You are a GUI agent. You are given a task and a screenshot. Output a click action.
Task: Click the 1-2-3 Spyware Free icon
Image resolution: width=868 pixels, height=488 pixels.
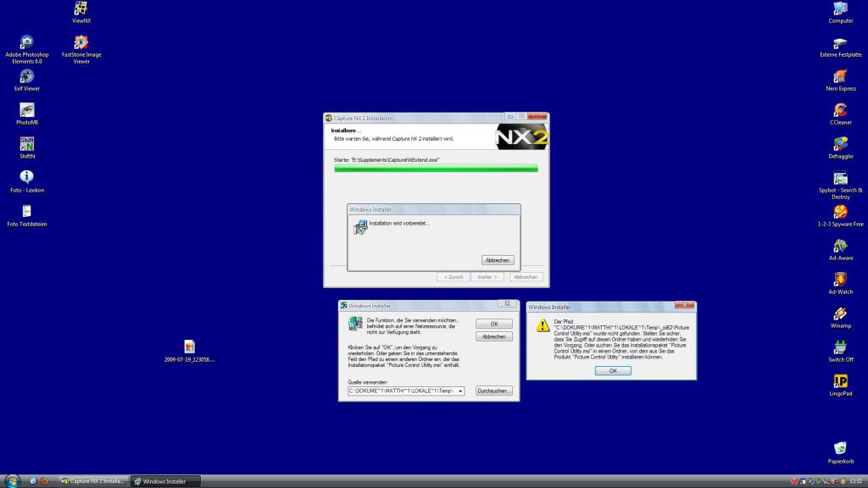click(840, 214)
